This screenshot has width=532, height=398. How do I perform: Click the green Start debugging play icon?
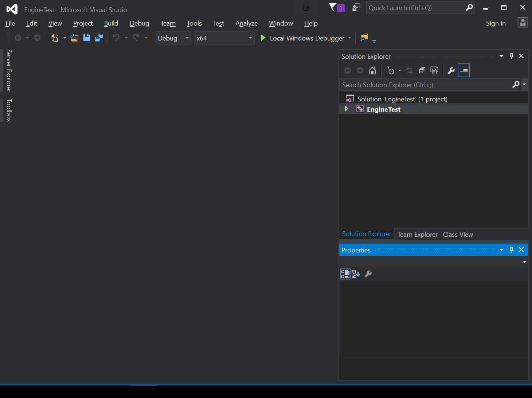tap(263, 38)
